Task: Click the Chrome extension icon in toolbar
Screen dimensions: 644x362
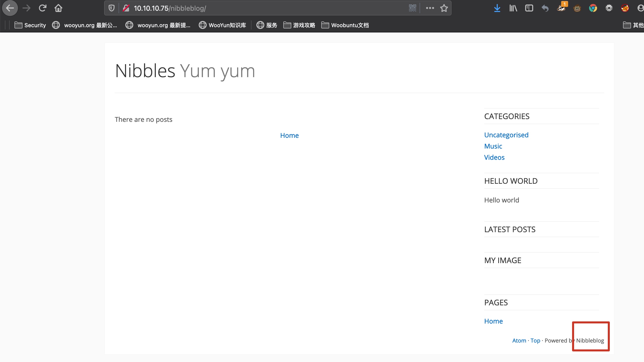Action: point(593,8)
